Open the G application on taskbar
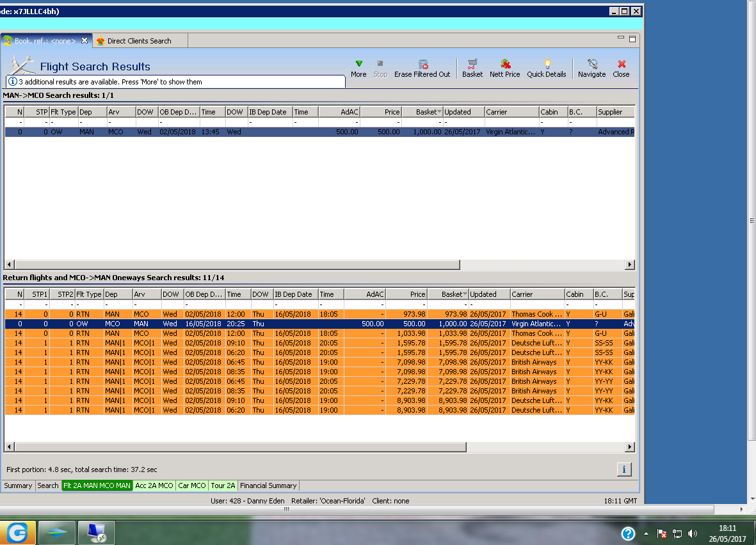Viewport: 756px width, 545px height. click(x=18, y=532)
